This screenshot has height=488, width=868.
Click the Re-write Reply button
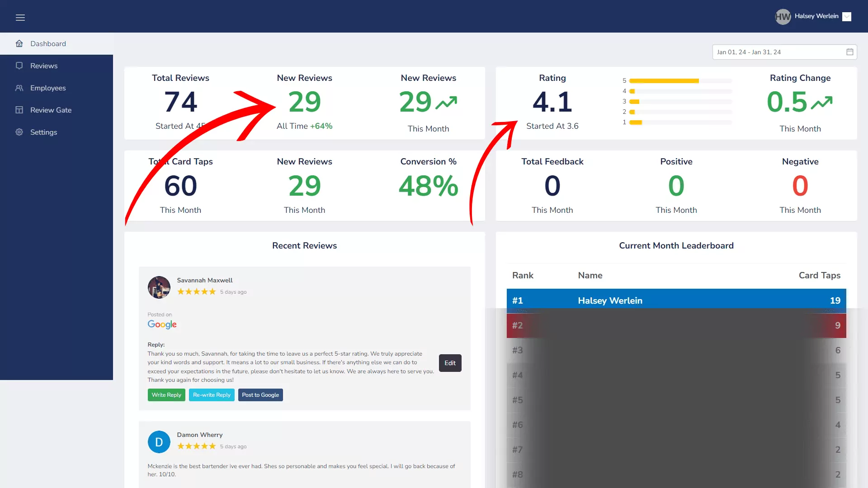point(212,395)
